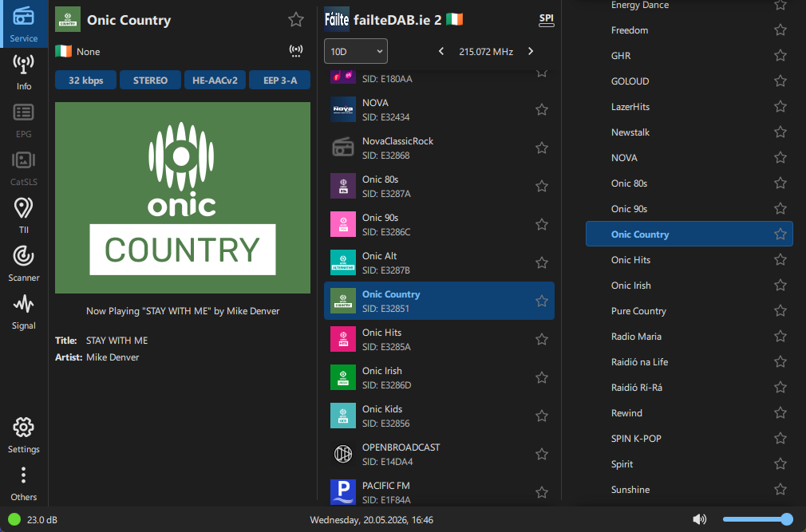The height and width of the screenshot is (532, 806).
Task: Favorite Radio Maria in the service list
Action: (x=780, y=336)
